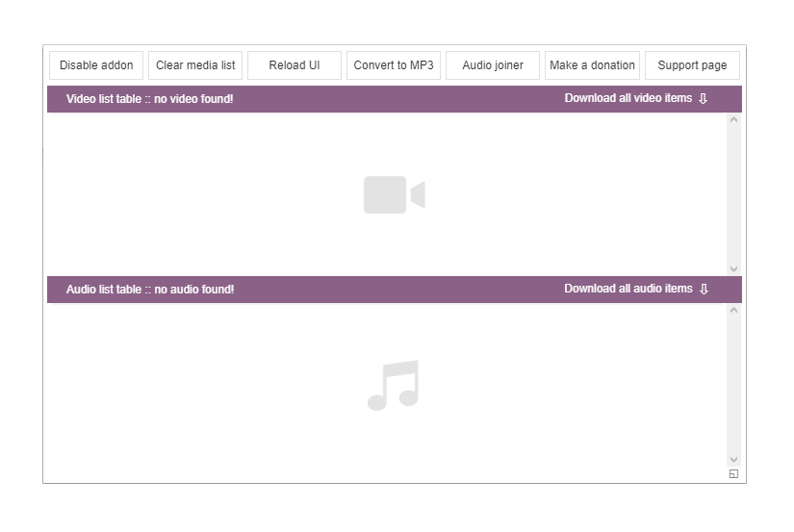Click Download all video items text
Image resolution: width=794 pixels, height=532 pixels.
(628, 98)
